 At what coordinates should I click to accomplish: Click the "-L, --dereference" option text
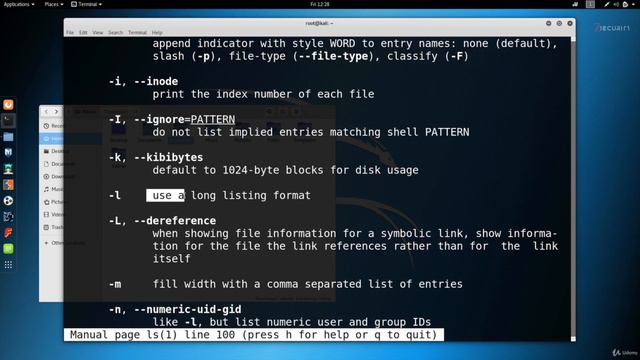pos(162,220)
